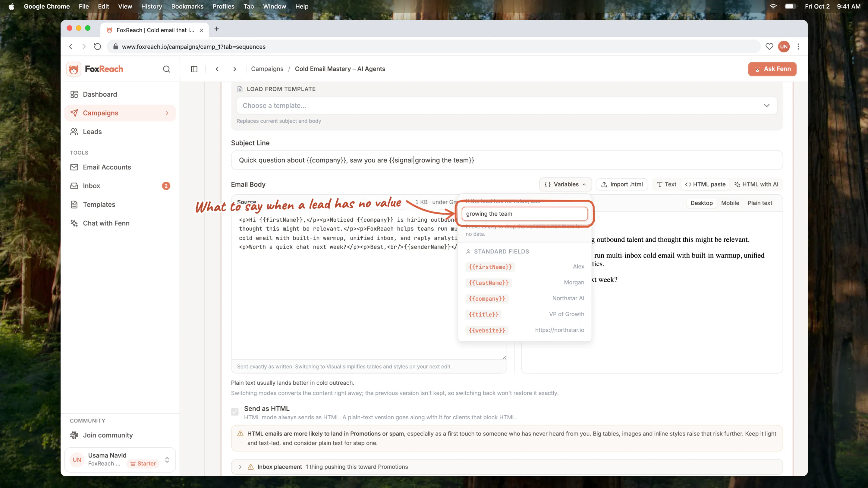
Task: Switch to HTML paste mode
Action: (705, 185)
